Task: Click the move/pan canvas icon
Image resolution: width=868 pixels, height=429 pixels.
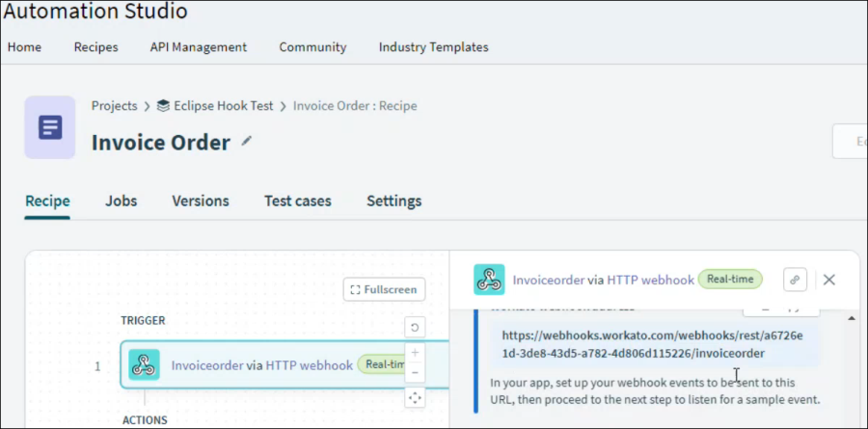Action: pyautogui.click(x=415, y=397)
